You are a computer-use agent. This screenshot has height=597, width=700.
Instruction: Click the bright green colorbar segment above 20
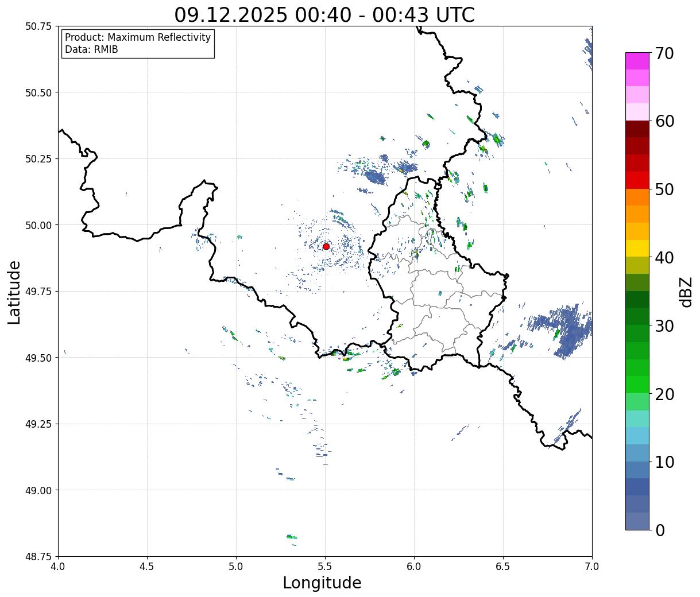tap(637, 385)
